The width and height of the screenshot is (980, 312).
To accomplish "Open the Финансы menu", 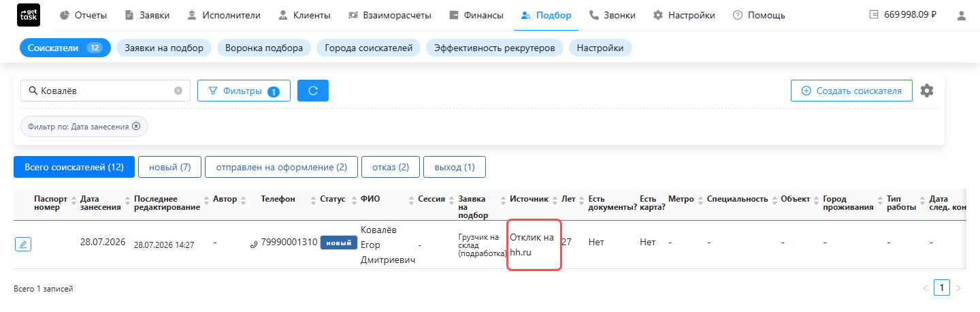I will click(x=476, y=15).
